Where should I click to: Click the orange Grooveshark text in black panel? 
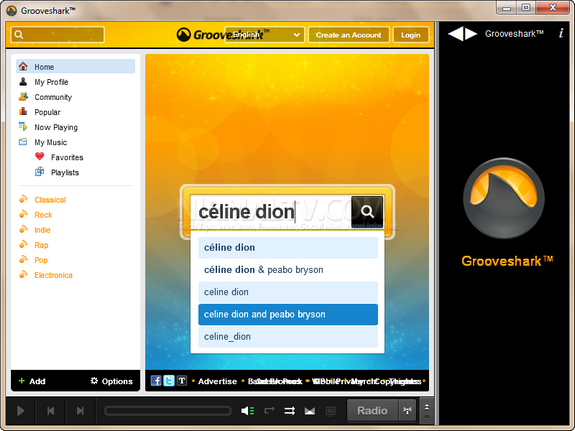click(507, 261)
